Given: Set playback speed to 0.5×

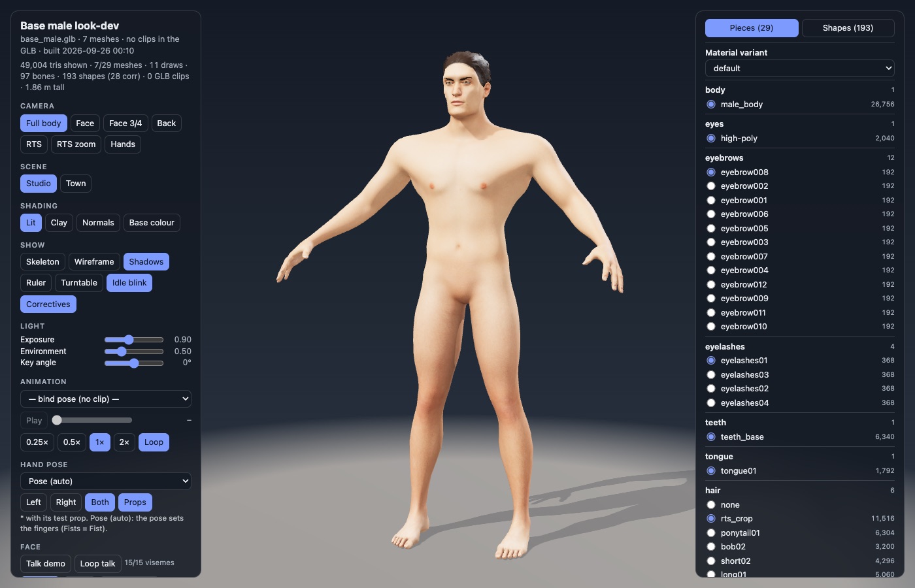Looking at the screenshot, I should click(x=72, y=442).
